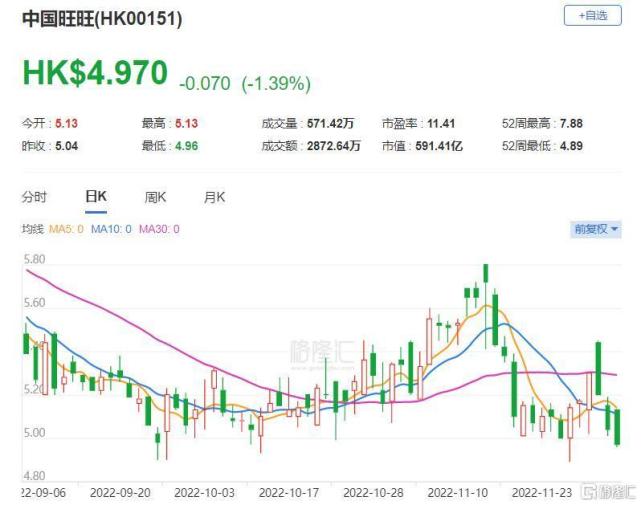This screenshot has width=641, height=505.
Task: Open the 周K weekly chart tab
Action: pyautogui.click(x=155, y=198)
